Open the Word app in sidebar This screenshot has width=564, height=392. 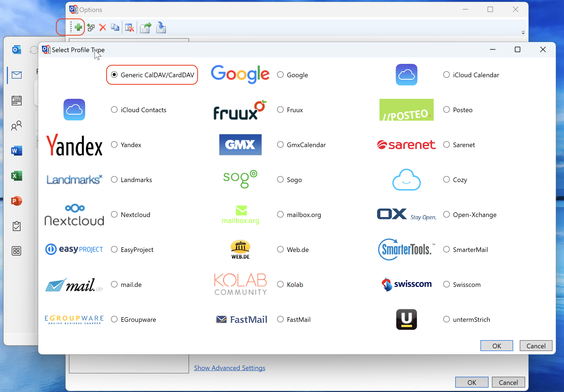17,150
